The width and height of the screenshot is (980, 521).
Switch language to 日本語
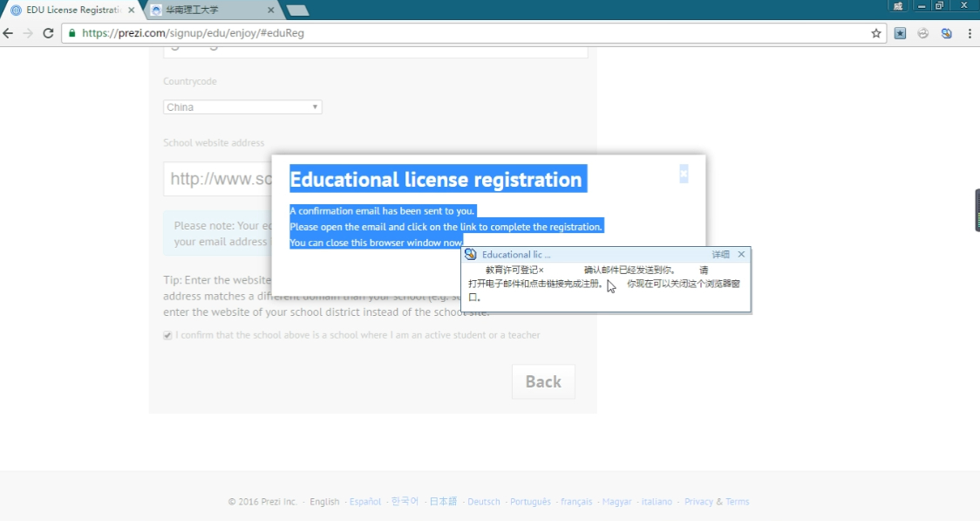443,502
